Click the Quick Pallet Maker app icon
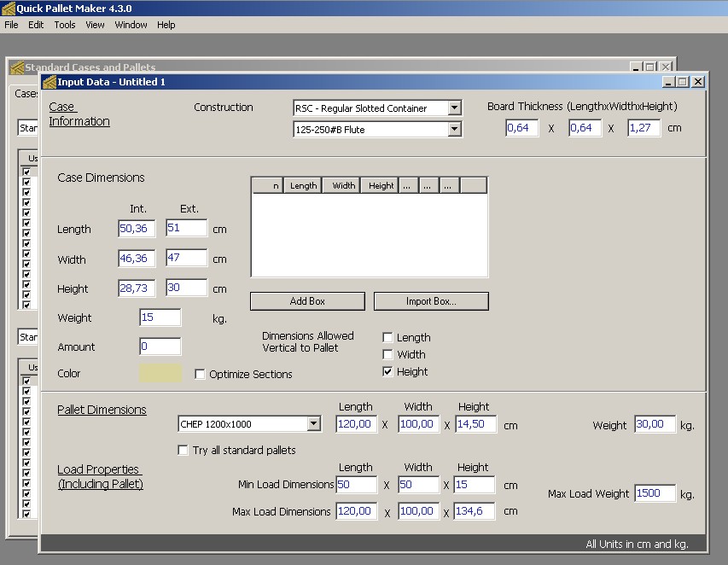 click(9, 9)
